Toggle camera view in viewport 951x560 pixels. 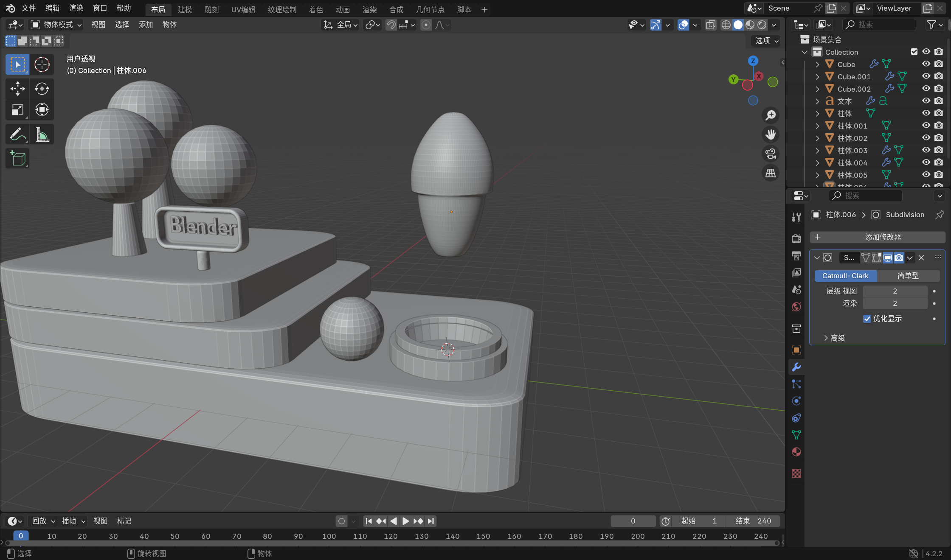pyautogui.click(x=771, y=154)
